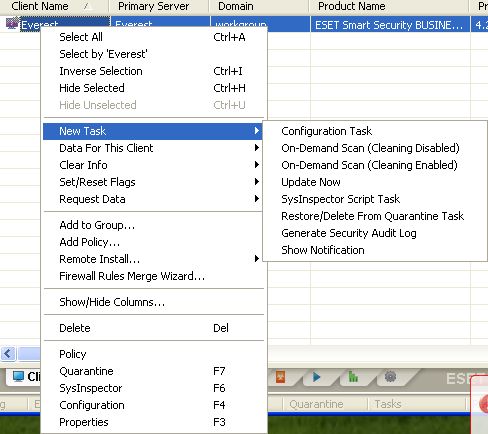
Task: Click the horizontal scrollbar left arrow
Action: click(8, 353)
